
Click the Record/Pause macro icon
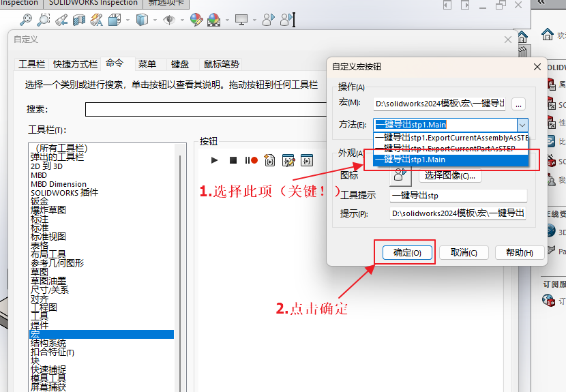[251, 160]
